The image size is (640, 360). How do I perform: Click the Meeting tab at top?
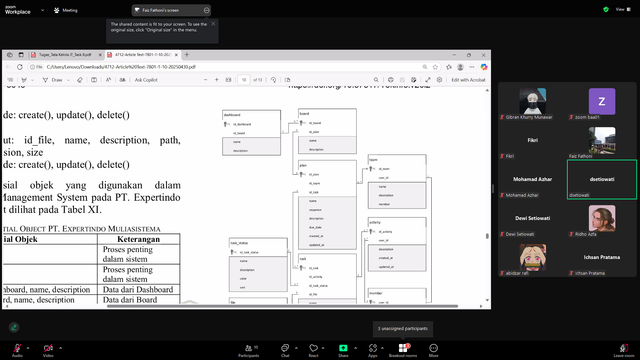click(x=66, y=10)
